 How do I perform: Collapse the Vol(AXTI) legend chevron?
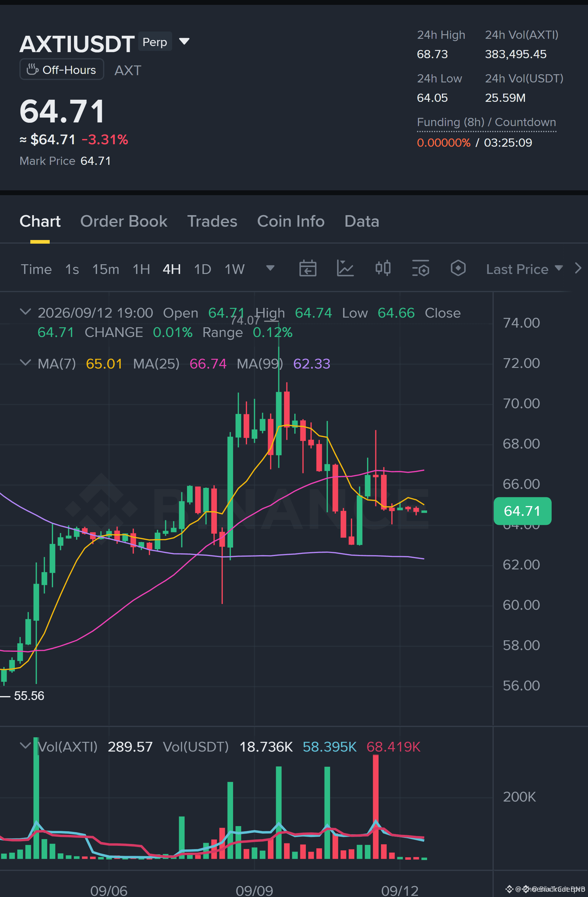tap(25, 745)
